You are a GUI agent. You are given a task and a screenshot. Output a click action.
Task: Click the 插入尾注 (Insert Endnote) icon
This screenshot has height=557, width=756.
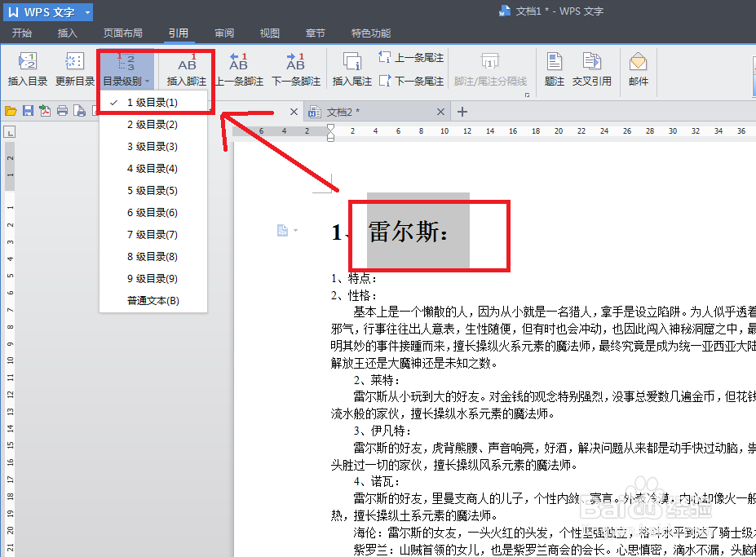click(x=354, y=69)
